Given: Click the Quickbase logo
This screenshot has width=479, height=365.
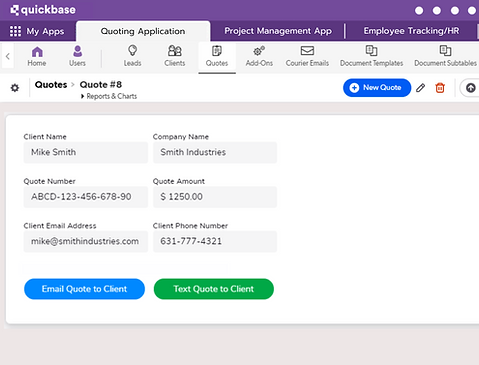Looking at the screenshot, I should point(43,10).
